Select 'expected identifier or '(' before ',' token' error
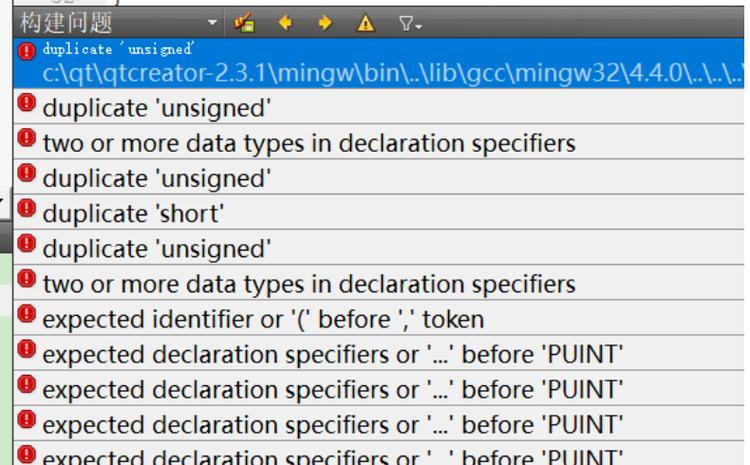Screen dimensions: 750x465 (378, 318)
